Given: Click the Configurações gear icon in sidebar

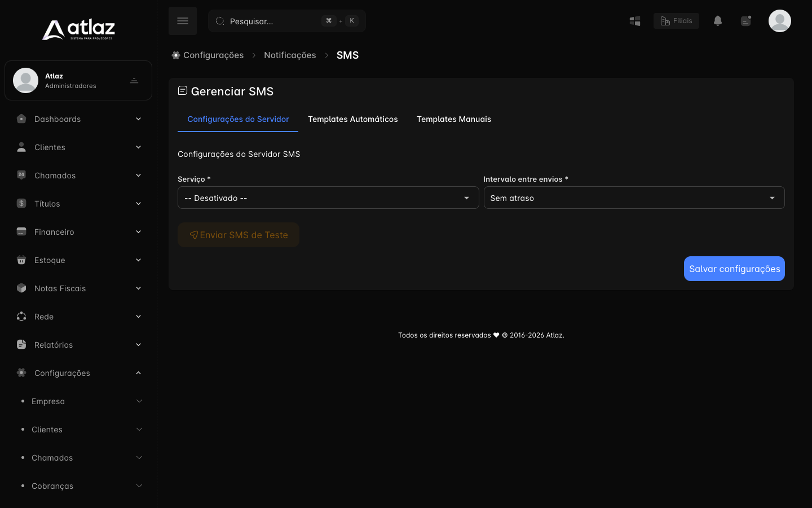Looking at the screenshot, I should click(x=21, y=373).
